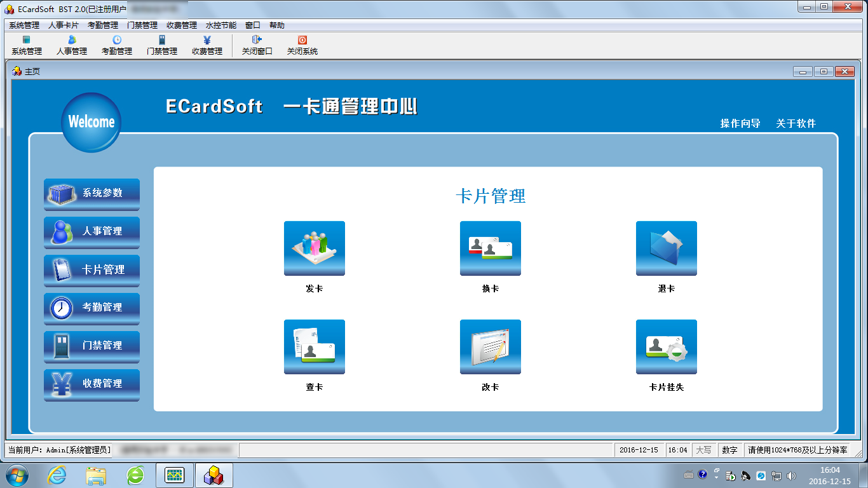Open the 水控节能 menu
Image resolution: width=868 pixels, height=488 pixels.
point(221,25)
